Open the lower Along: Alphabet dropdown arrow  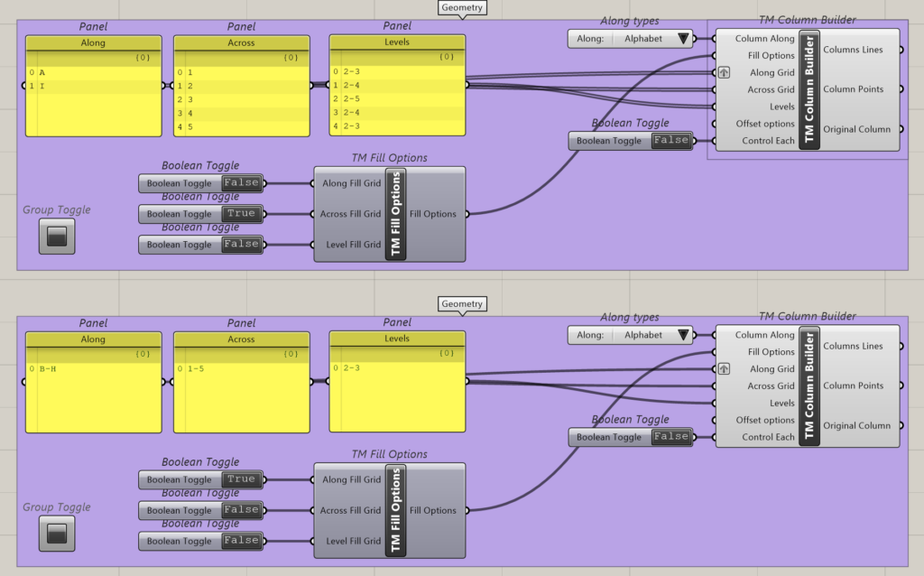pos(683,335)
